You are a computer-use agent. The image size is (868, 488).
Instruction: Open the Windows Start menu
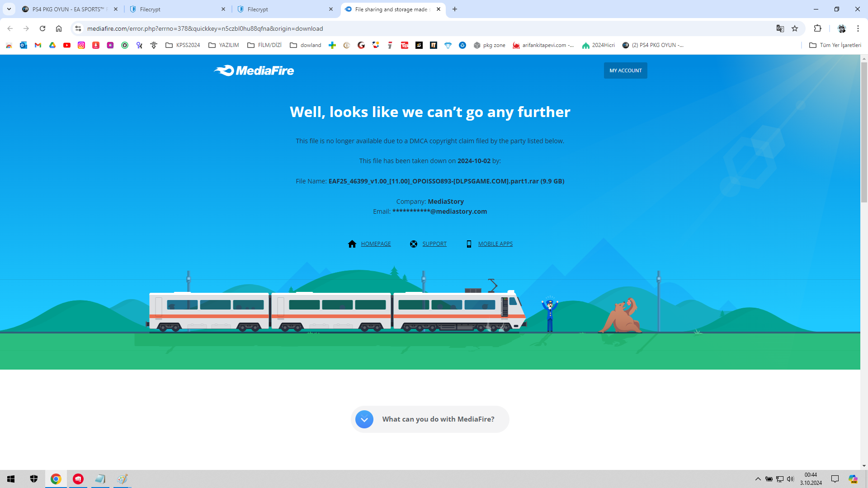pyautogui.click(x=11, y=479)
